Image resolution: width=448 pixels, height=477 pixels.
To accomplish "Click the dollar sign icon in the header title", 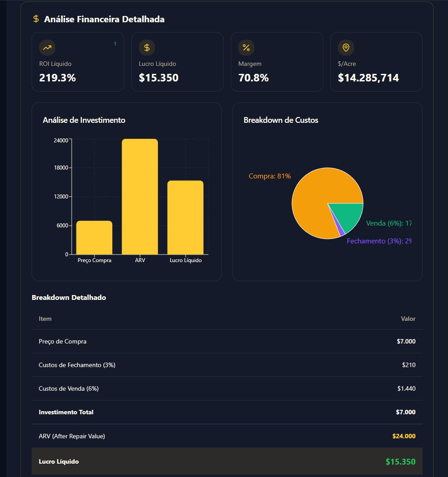I will [35, 19].
